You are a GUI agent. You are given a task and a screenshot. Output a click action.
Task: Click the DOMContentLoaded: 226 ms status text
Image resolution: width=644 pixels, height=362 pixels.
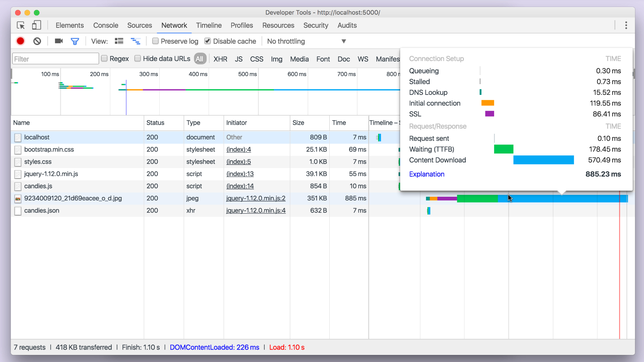click(214, 347)
